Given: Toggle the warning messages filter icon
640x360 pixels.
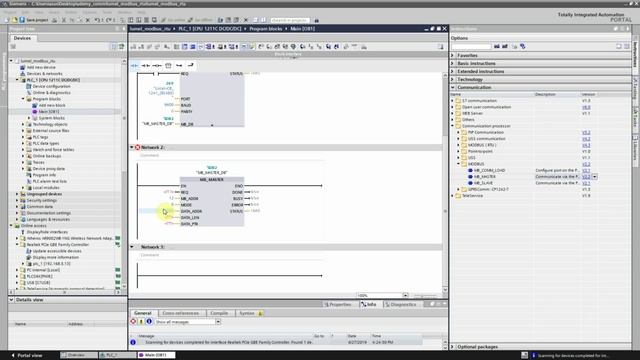Looking at the screenshot, I should [x=141, y=322].
